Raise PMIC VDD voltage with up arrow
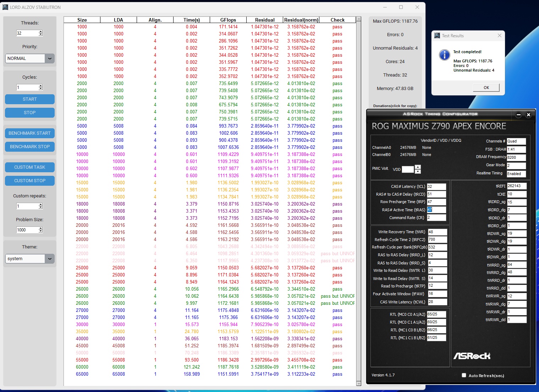The image size is (539, 392). [418, 167]
